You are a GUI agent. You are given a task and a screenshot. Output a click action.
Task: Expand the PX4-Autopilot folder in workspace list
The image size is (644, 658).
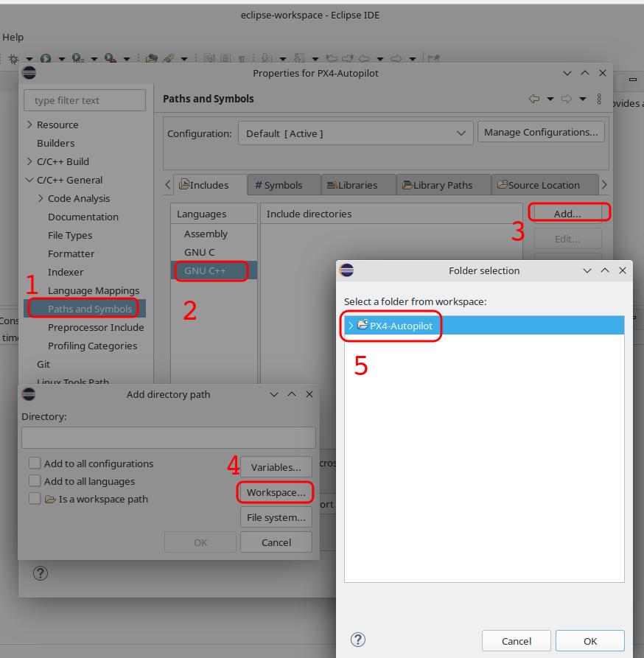click(x=351, y=325)
